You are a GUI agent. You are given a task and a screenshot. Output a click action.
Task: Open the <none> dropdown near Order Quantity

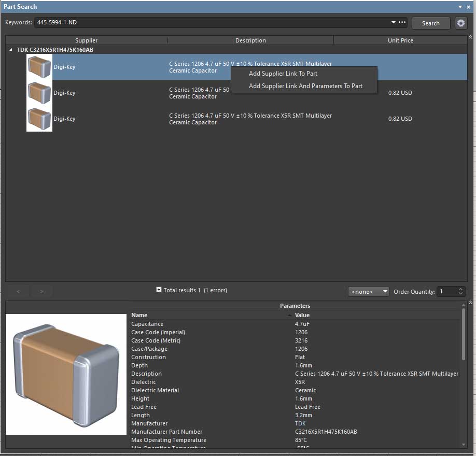click(x=369, y=292)
